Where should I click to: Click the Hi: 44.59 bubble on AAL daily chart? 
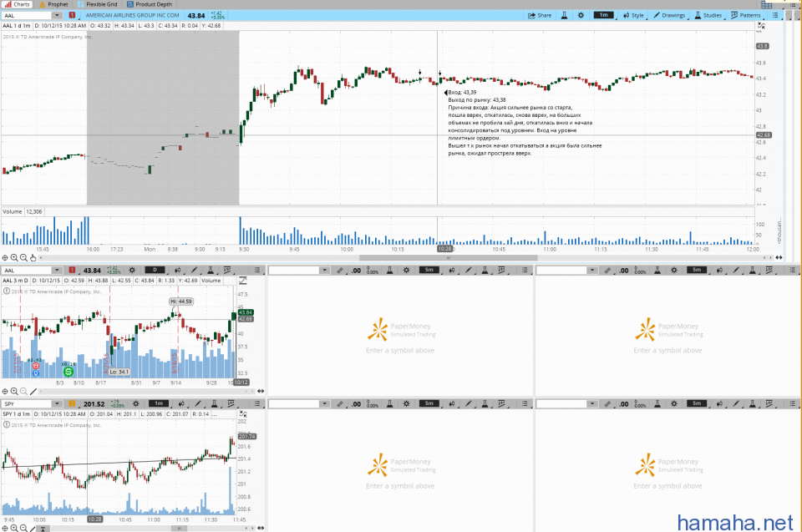click(x=181, y=301)
